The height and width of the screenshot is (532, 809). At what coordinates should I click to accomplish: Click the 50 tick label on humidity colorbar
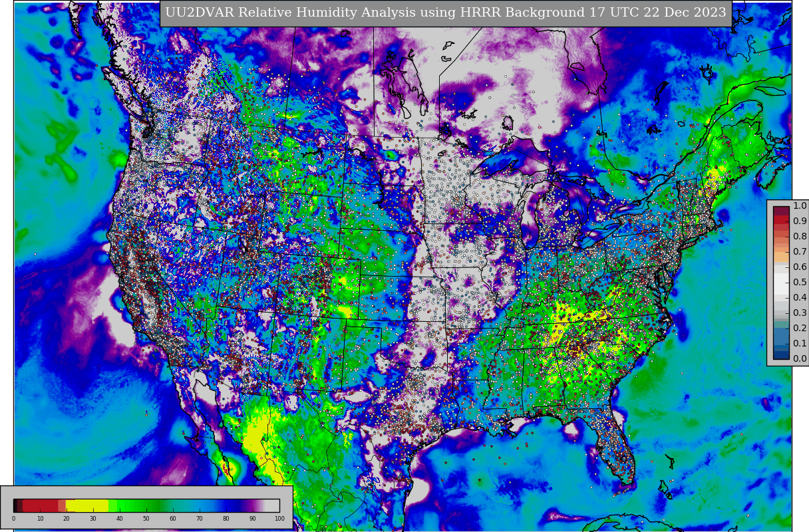(x=146, y=519)
